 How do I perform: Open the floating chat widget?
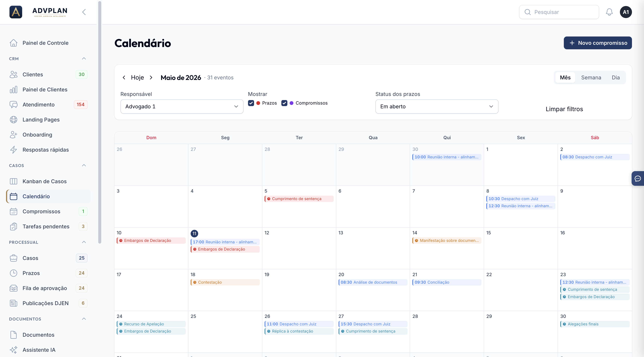(x=638, y=178)
